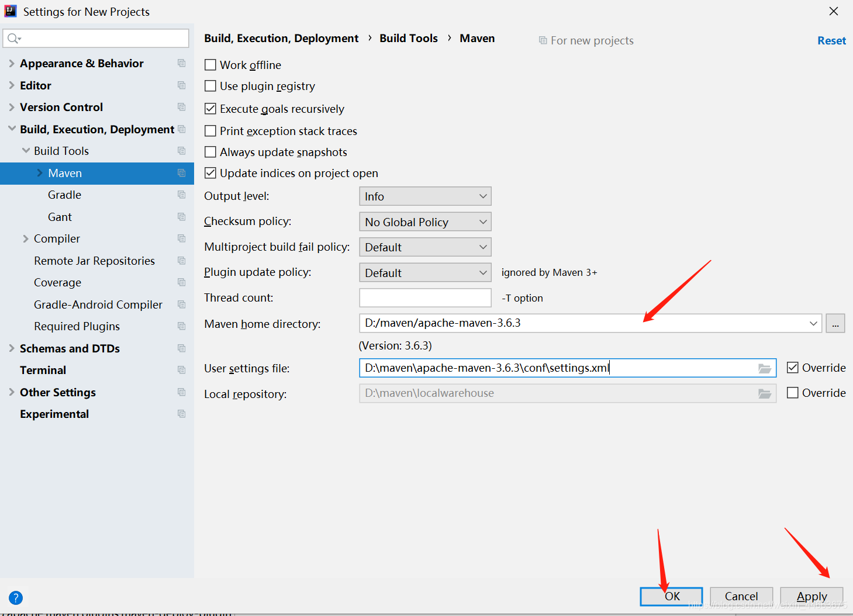Click project-level icon beside Build Tools

(182, 151)
